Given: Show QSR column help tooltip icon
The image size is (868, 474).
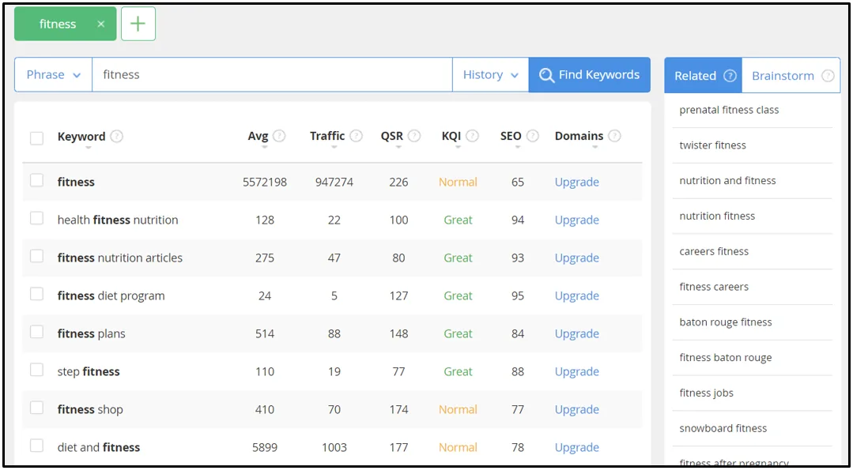Looking at the screenshot, I should pos(414,136).
